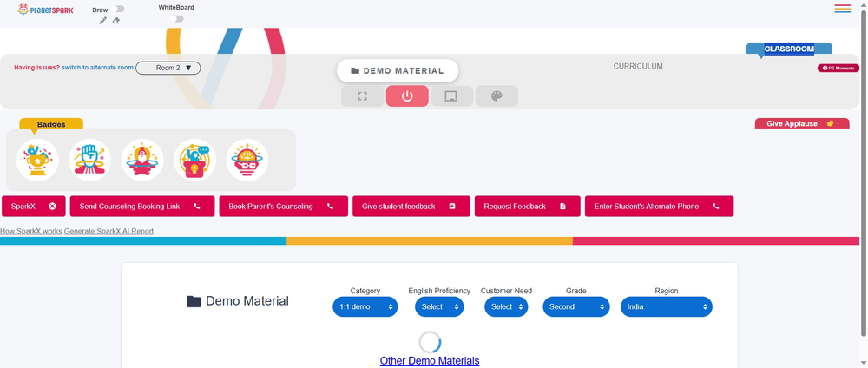Click Generate SparkX AI Report link
The height and width of the screenshot is (368, 868).
coord(109,232)
